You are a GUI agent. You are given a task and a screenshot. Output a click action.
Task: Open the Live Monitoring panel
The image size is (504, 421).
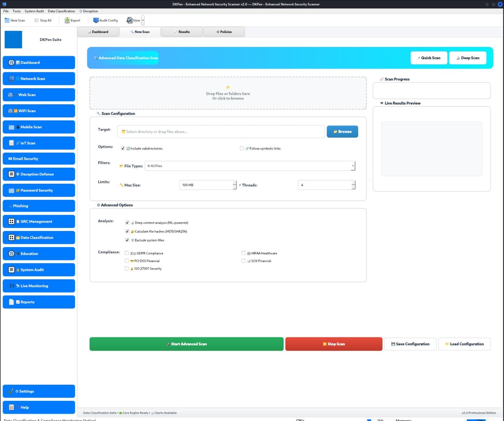pyautogui.click(x=39, y=286)
